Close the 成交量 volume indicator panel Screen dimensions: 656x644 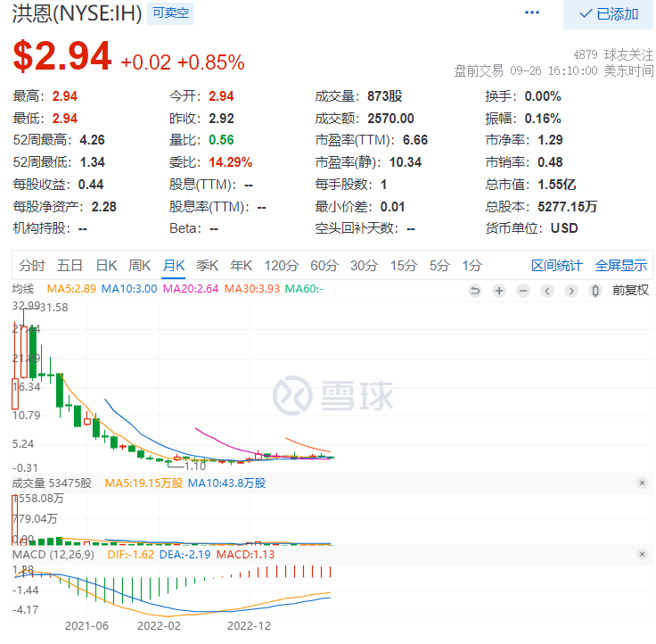point(642,483)
